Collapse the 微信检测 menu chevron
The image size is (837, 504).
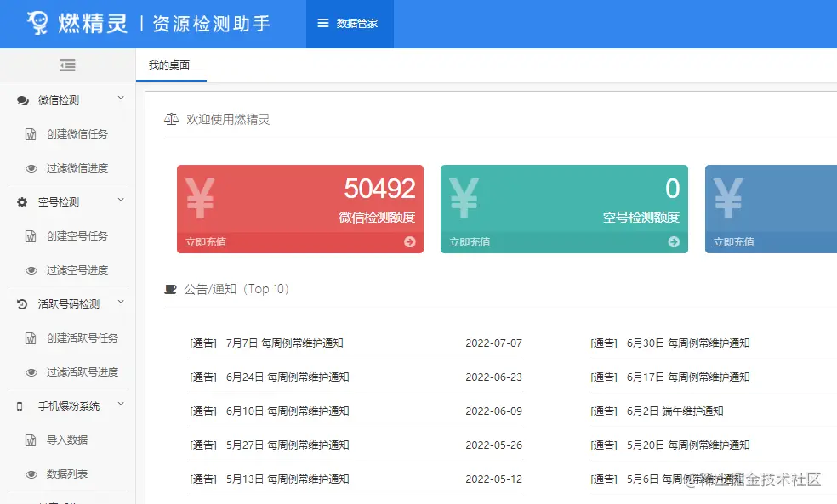121,98
